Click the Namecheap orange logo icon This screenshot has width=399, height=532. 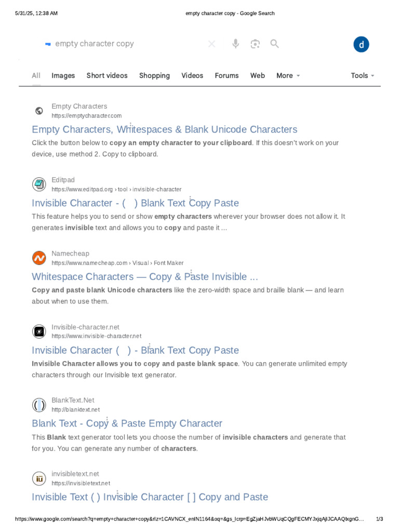[x=39, y=258]
